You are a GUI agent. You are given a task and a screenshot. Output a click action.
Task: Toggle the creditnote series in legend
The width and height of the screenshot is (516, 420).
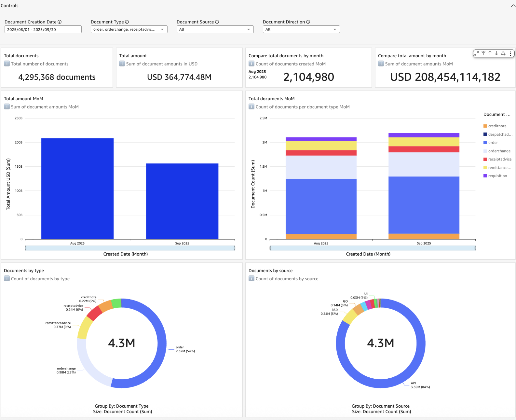pyautogui.click(x=497, y=126)
